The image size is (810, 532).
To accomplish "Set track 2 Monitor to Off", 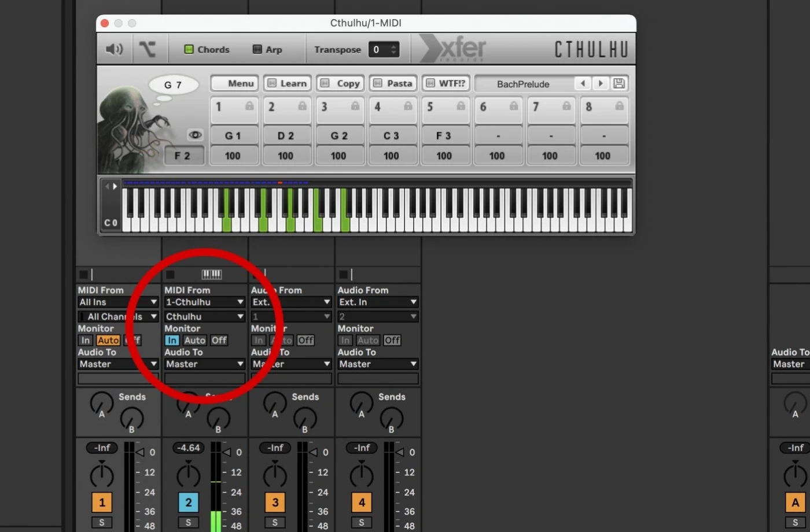I will pyautogui.click(x=219, y=340).
